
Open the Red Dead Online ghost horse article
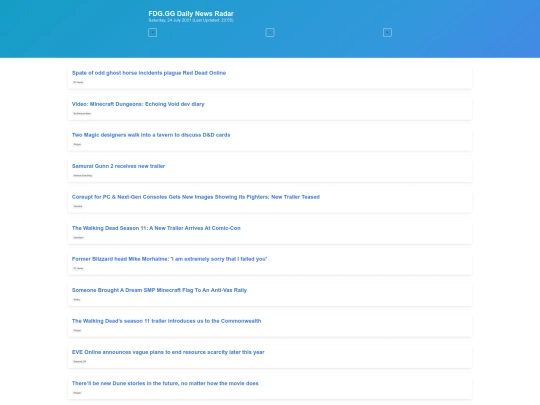click(x=149, y=73)
